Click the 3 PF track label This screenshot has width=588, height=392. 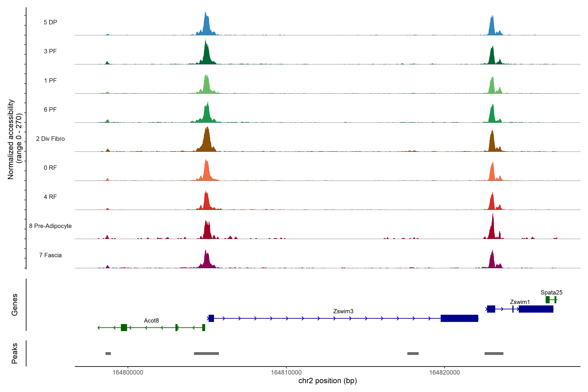coord(50,51)
